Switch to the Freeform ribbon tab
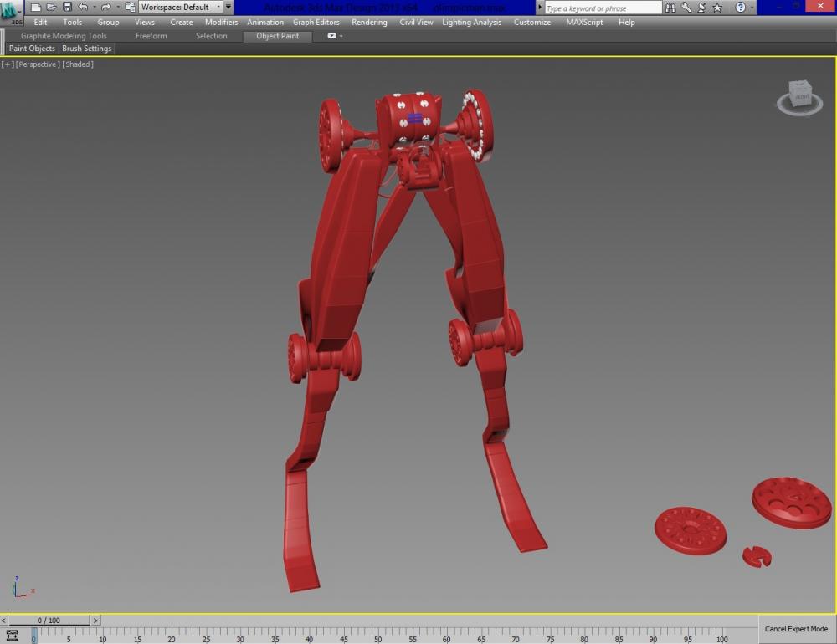 pyautogui.click(x=151, y=36)
